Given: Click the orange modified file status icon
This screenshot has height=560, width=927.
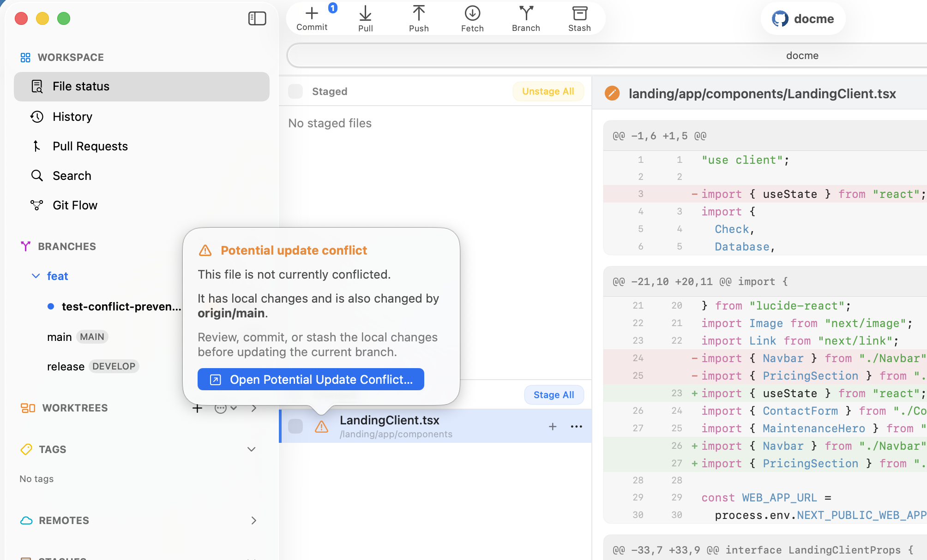Looking at the screenshot, I should [x=612, y=93].
